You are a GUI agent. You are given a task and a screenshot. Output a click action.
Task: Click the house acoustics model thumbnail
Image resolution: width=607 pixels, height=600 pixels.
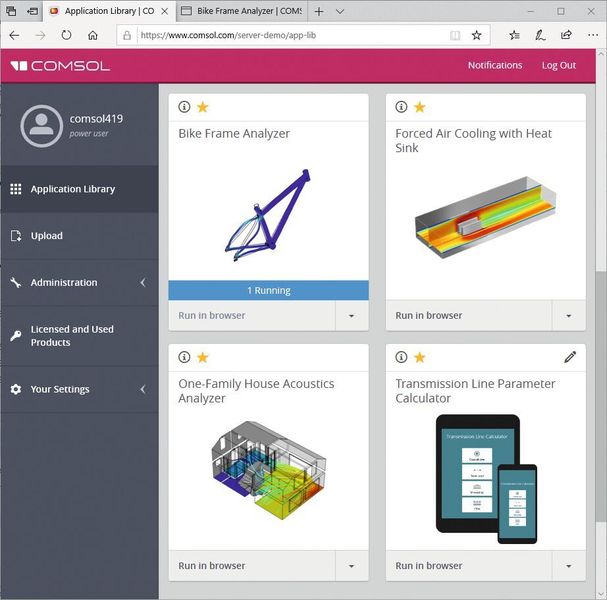point(269,470)
